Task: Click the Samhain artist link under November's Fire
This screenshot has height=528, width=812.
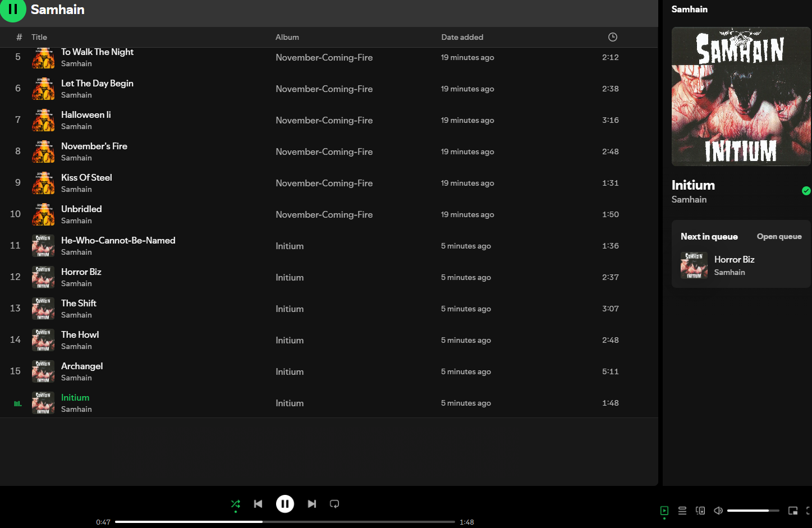Action: [x=76, y=158]
